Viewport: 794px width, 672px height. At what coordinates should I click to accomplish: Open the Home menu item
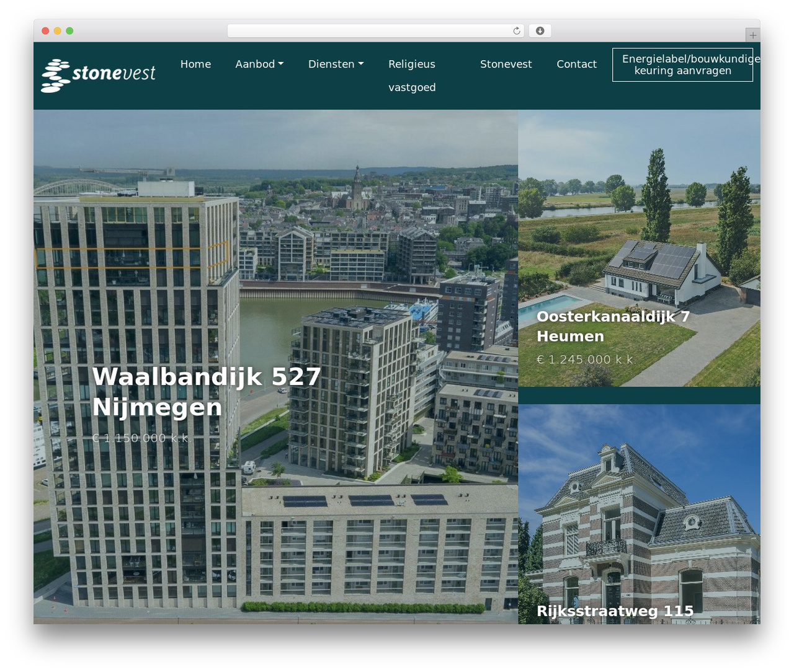[195, 64]
